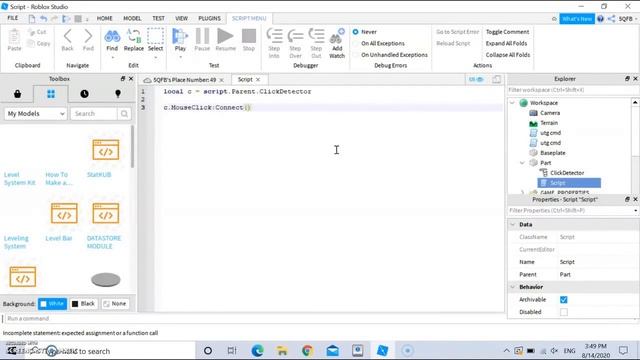Select the Never debug errors option
The height and width of the screenshot is (360, 640).
356,32
